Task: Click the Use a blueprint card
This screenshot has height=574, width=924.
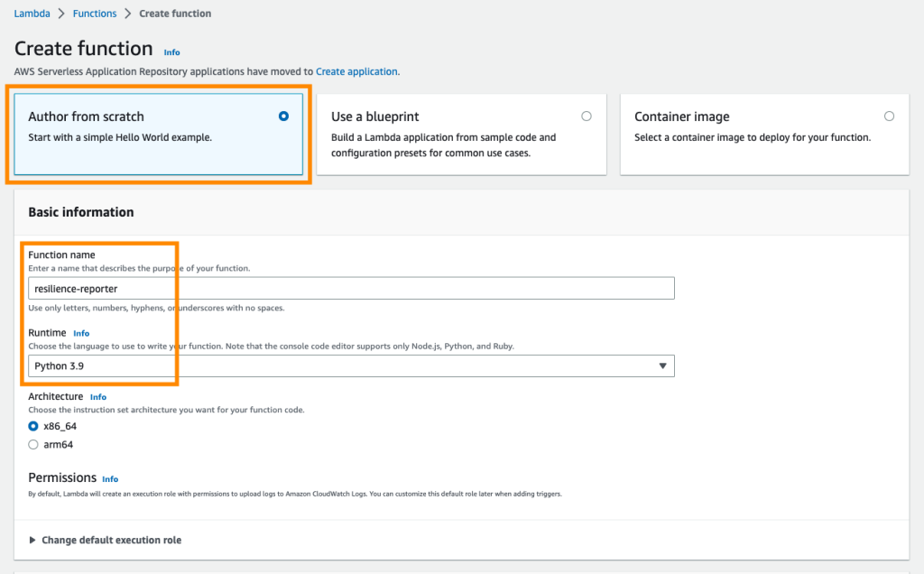Action: coord(461,134)
